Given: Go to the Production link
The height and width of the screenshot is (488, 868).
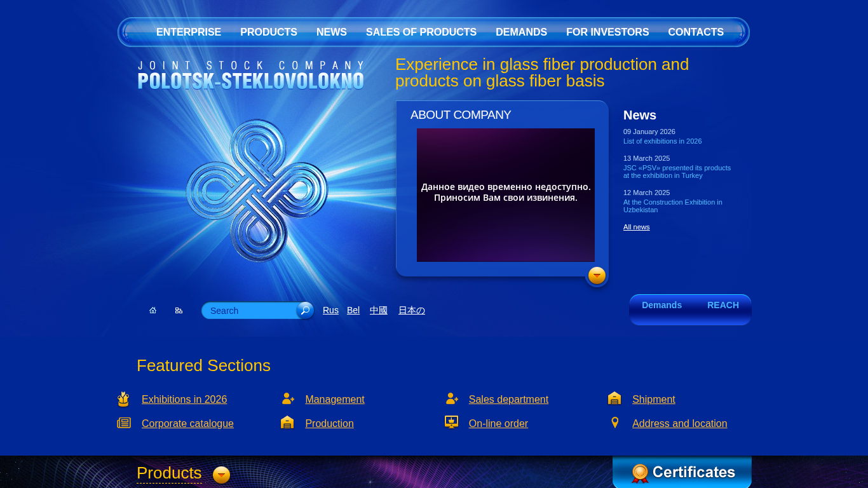Looking at the screenshot, I should (329, 423).
